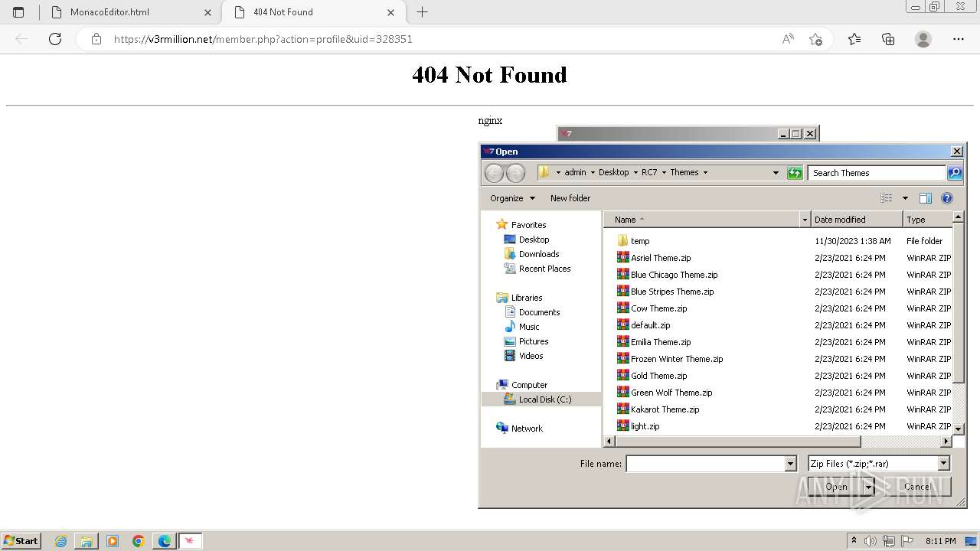Image resolution: width=980 pixels, height=551 pixels.
Task: Click the Search Themes field
Action: 877,173
